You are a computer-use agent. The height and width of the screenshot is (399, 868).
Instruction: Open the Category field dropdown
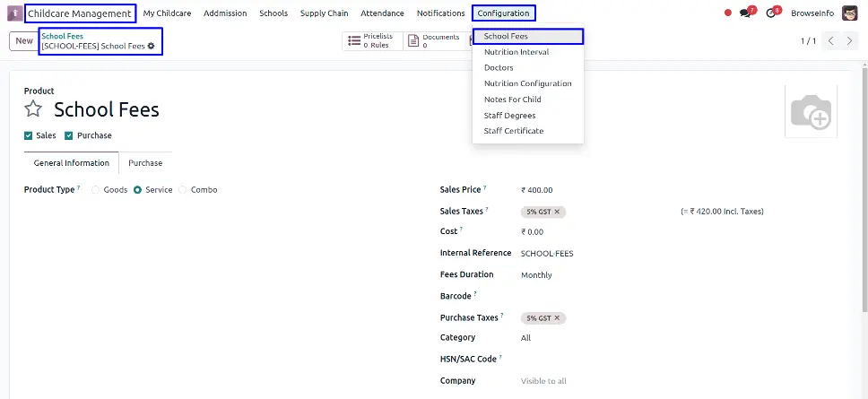point(592,338)
